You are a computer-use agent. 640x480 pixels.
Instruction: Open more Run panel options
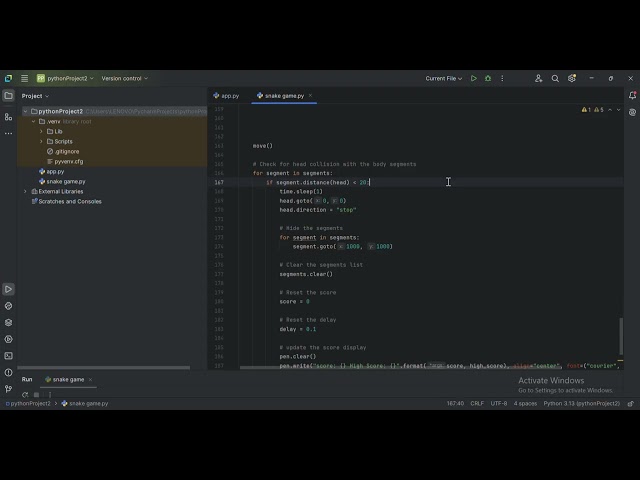click(50, 395)
